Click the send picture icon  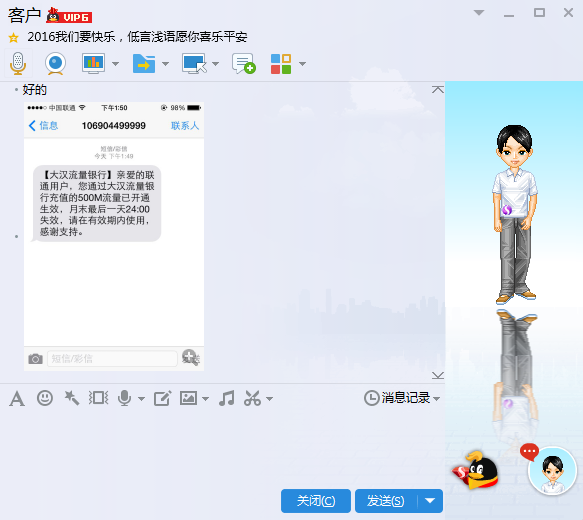click(189, 398)
